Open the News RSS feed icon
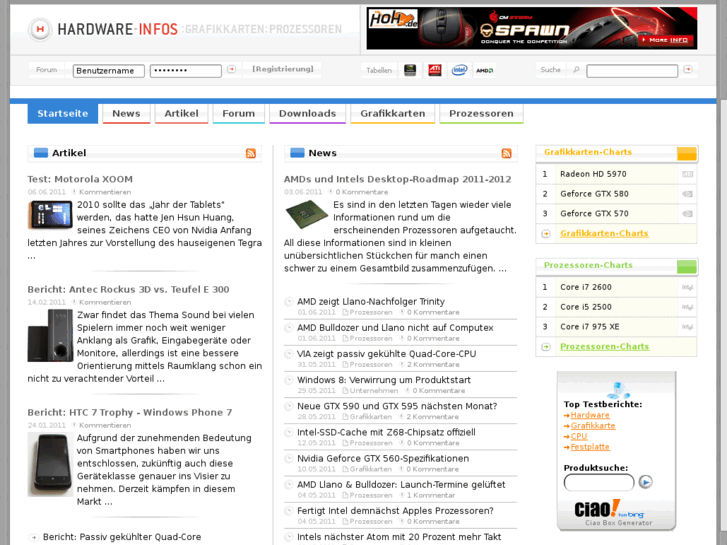This screenshot has height=545, width=727. [506, 153]
